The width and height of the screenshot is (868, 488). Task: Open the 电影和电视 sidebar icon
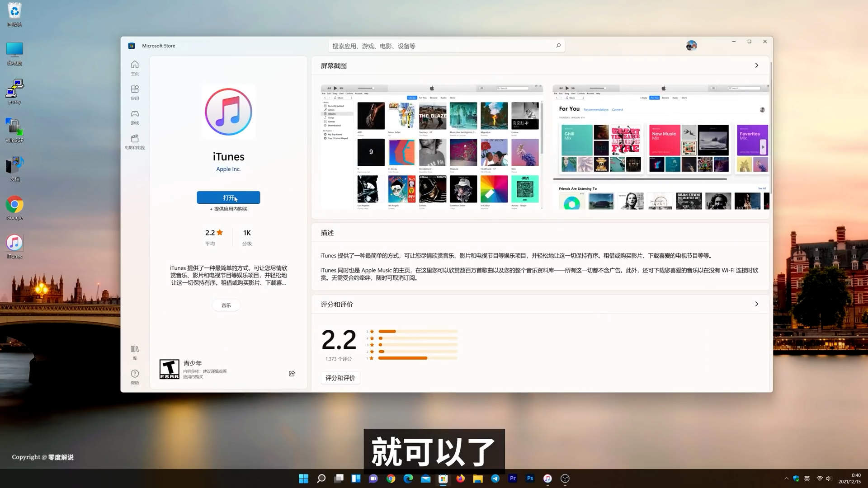tap(134, 142)
